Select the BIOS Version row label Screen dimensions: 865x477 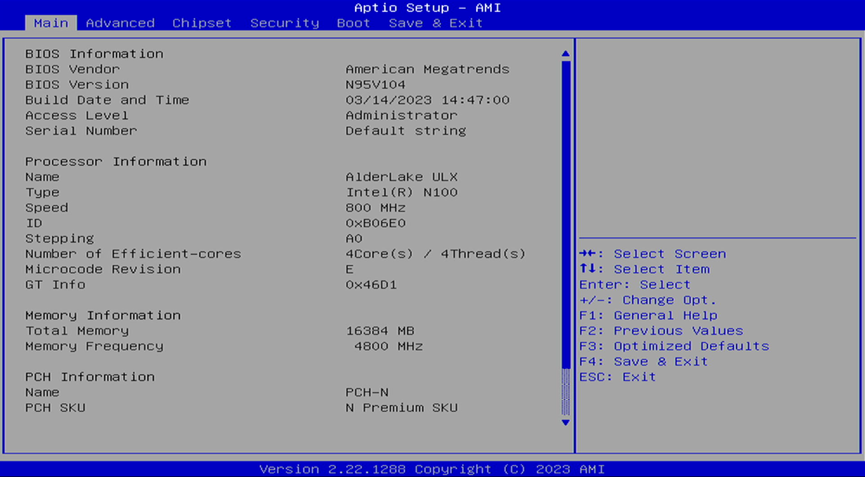(x=77, y=84)
